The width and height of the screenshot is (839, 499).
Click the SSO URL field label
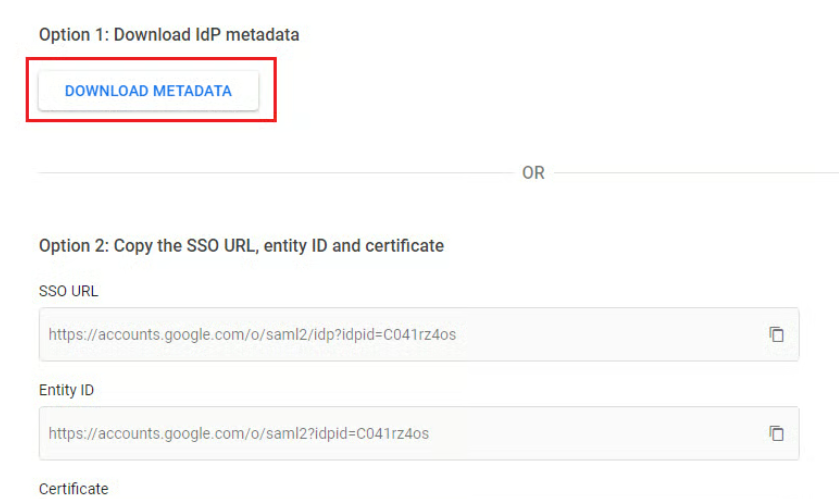click(x=68, y=291)
